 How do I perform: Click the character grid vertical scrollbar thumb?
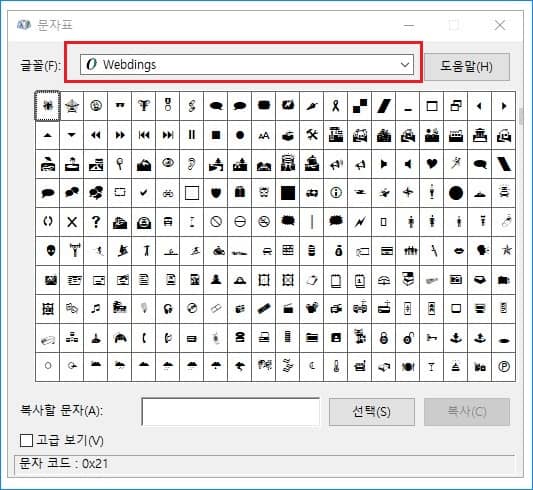521,116
